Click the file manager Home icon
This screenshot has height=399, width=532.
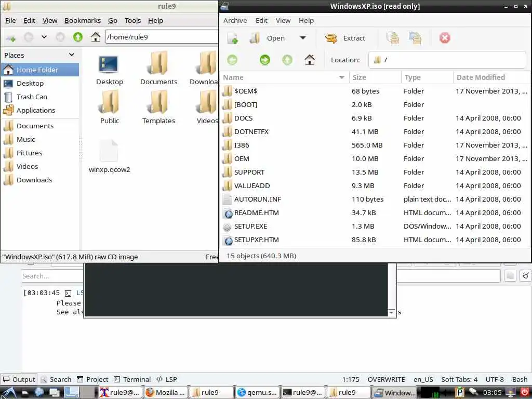coord(96,37)
